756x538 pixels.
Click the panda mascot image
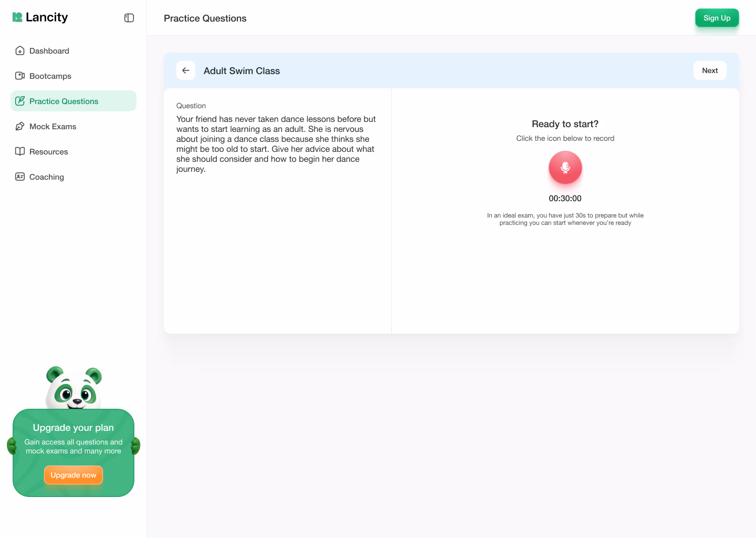[x=73, y=388]
